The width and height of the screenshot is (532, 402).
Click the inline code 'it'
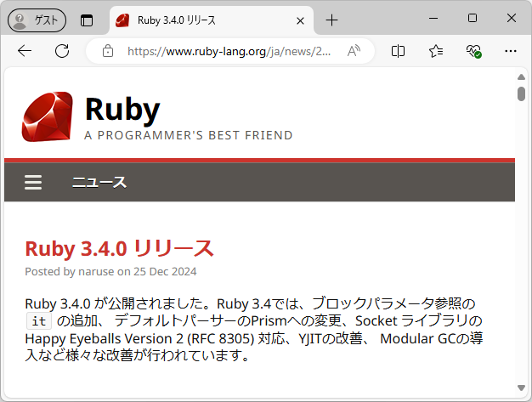point(39,321)
